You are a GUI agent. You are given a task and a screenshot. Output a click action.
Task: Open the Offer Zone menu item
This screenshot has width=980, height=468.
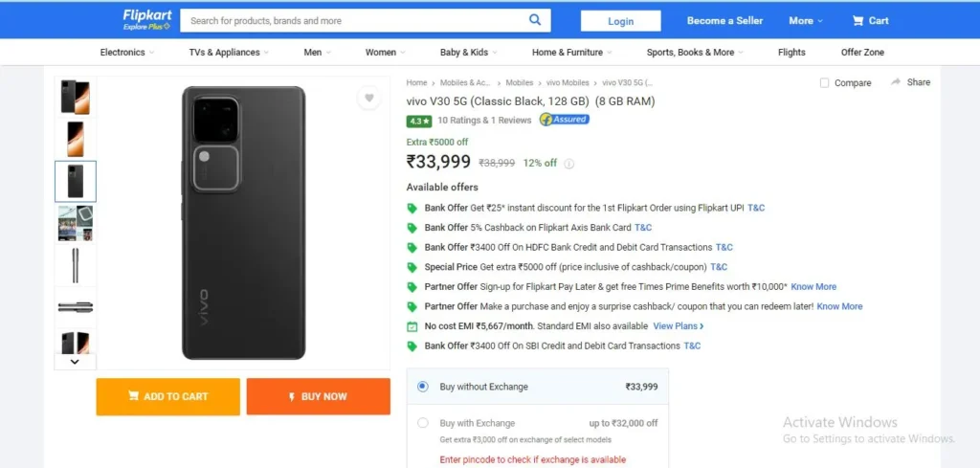coord(862,53)
